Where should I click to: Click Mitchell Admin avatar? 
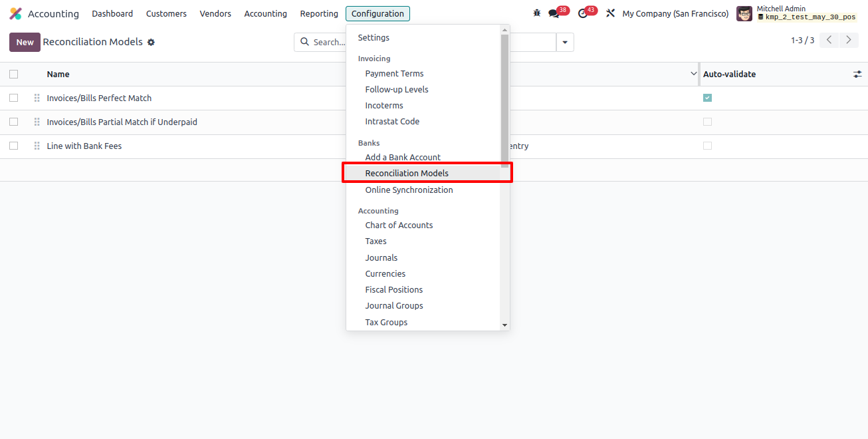point(744,13)
